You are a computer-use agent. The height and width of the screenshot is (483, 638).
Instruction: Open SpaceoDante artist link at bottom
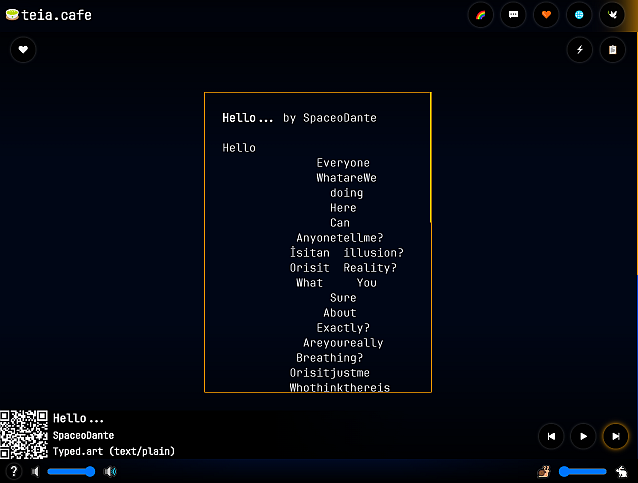point(83,435)
